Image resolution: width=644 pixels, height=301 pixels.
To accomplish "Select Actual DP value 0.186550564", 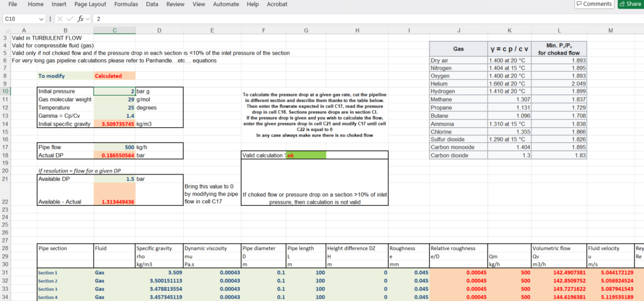I will point(114,155).
